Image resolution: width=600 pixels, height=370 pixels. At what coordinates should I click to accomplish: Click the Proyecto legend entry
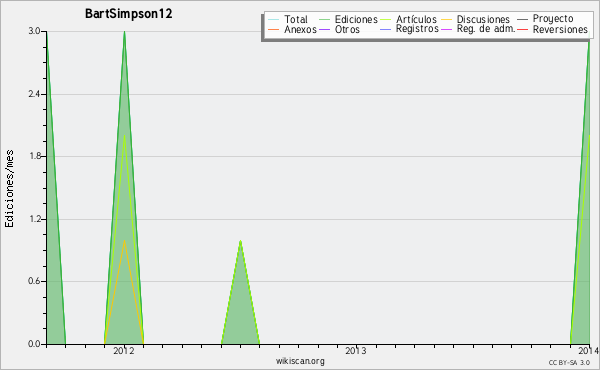point(545,19)
